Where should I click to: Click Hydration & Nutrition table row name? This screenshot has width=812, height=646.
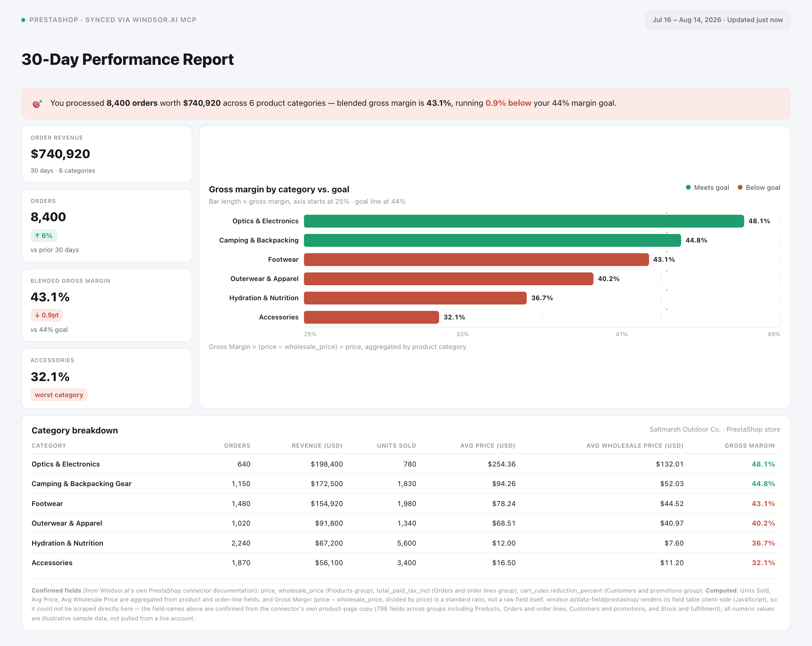[x=67, y=543]
